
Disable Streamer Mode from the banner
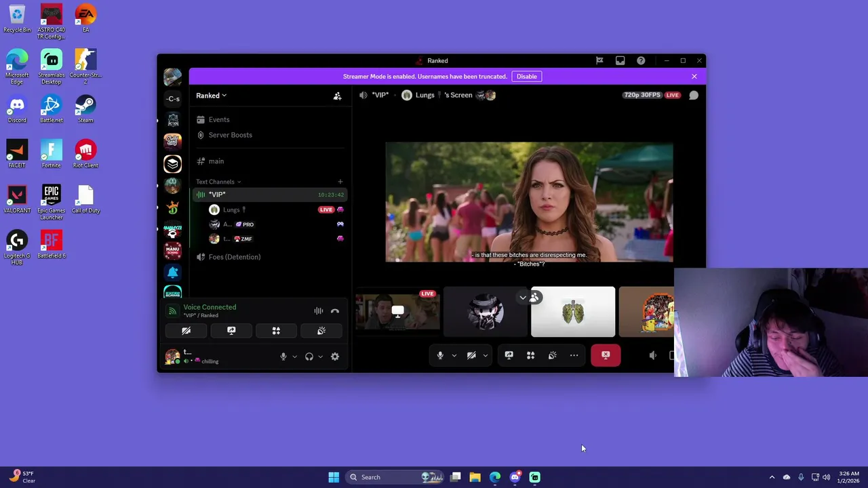coord(527,77)
